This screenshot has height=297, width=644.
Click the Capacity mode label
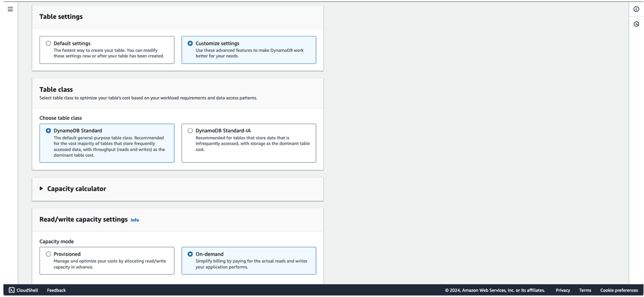point(57,241)
